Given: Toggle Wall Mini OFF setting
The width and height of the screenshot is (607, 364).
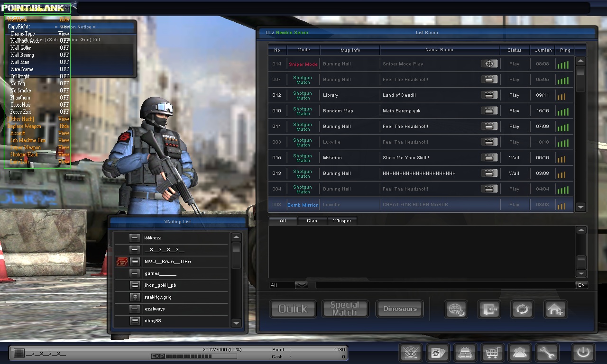Looking at the screenshot, I should click(x=64, y=62).
